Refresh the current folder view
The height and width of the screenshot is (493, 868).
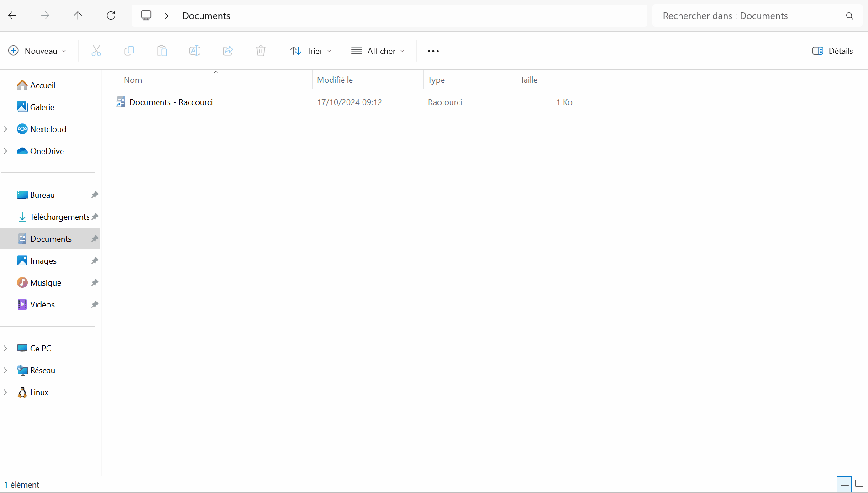pyautogui.click(x=111, y=16)
